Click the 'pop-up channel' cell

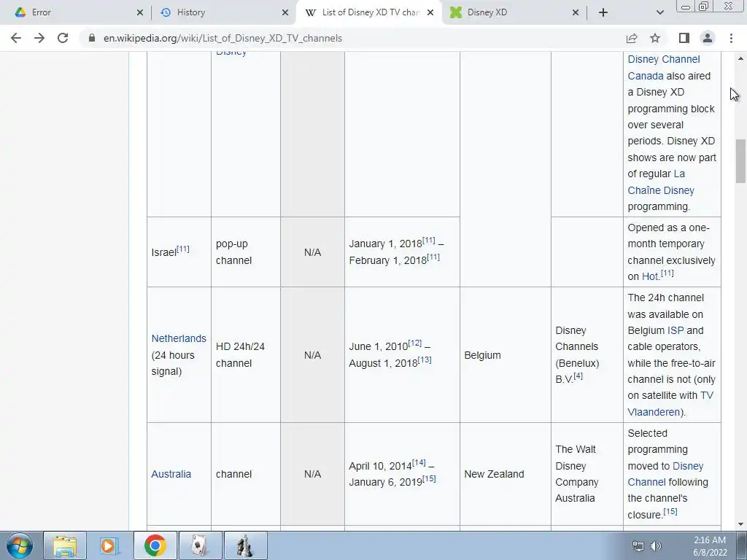point(246,252)
